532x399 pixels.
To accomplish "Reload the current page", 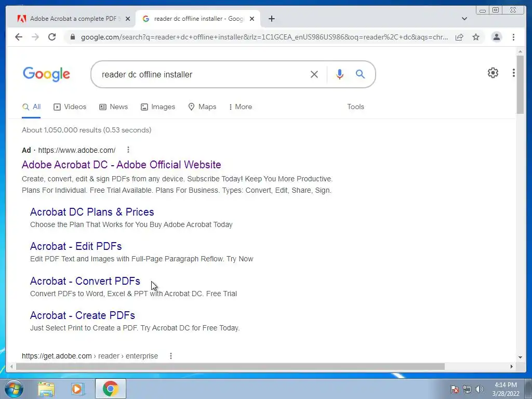I will pos(52,37).
